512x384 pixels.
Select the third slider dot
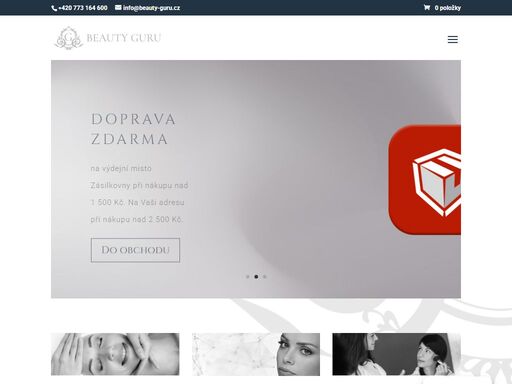click(x=264, y=277)
